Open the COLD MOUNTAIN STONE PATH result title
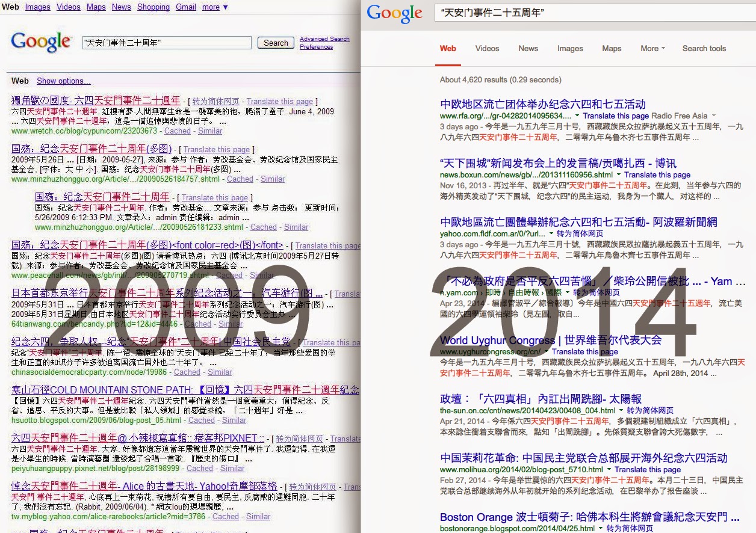Viewport: 756px width, 533px height. 185,390
